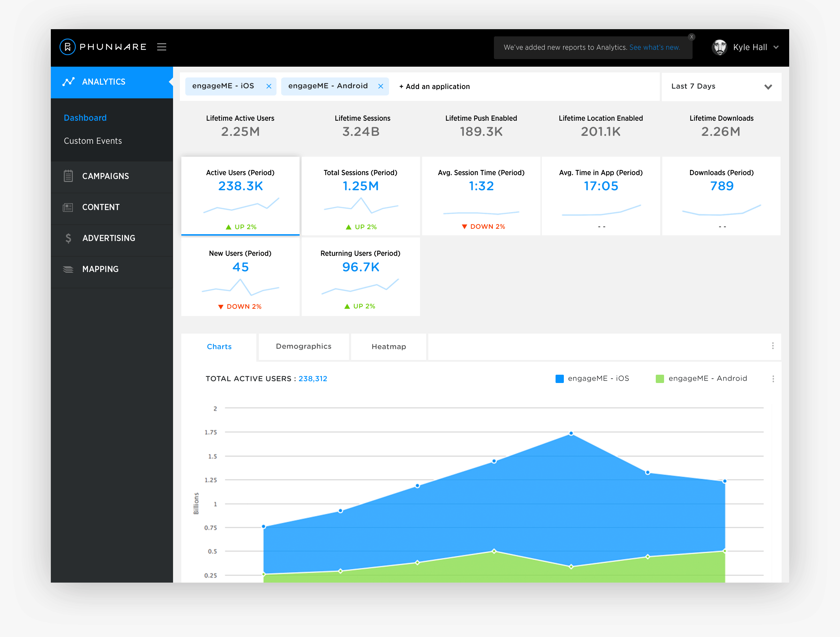Click Add an application
Viewport: 840px width, 637px height.
point(434,86)
